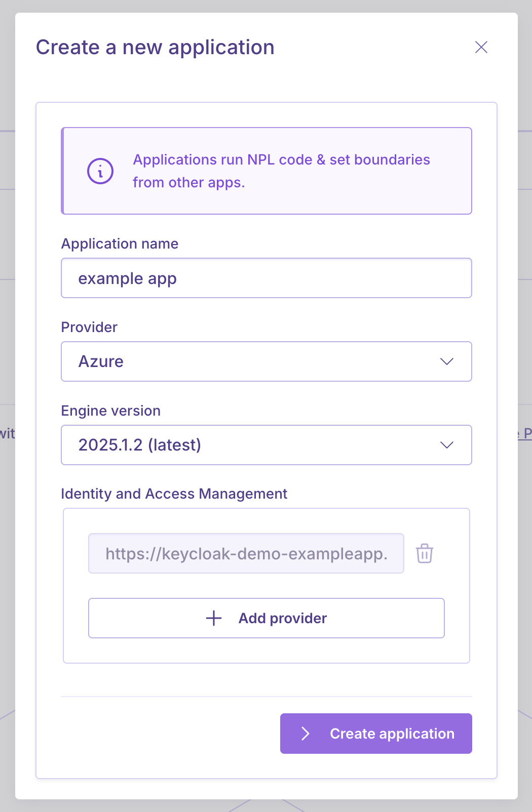
Task: Click the chevron icon in Engine version field
Action: (446, 445)
